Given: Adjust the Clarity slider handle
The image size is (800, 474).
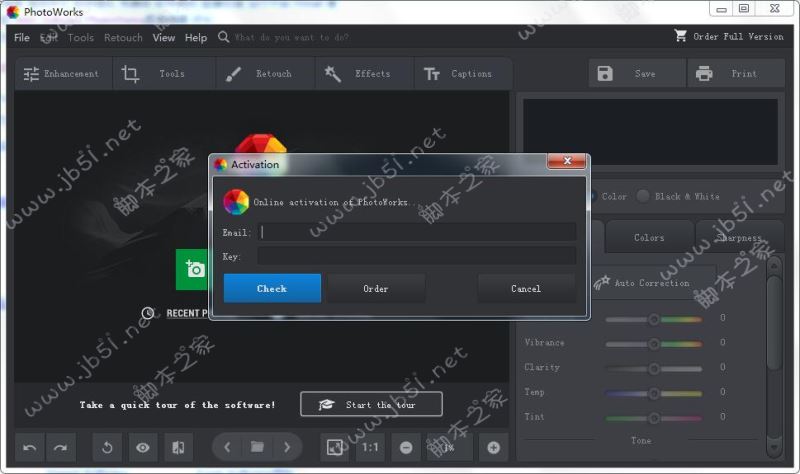Looking at the screenshot, I should [654, 368].
